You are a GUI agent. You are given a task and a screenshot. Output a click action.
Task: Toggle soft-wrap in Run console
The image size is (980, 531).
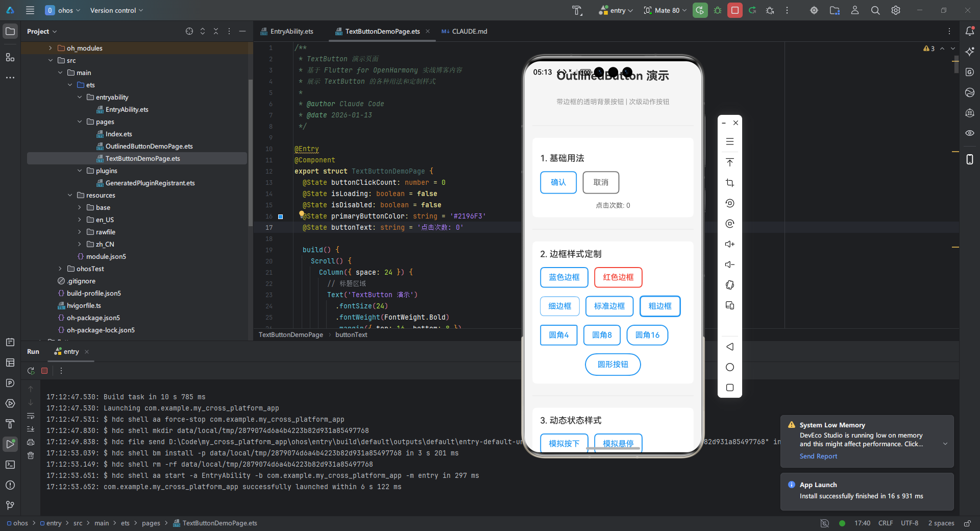pyautogui.click(x=31, y=416)
